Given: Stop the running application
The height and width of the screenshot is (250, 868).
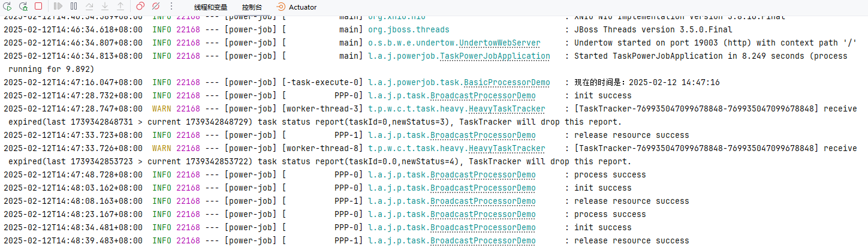Looking at the screenshot, I should [x=38, y=7].
